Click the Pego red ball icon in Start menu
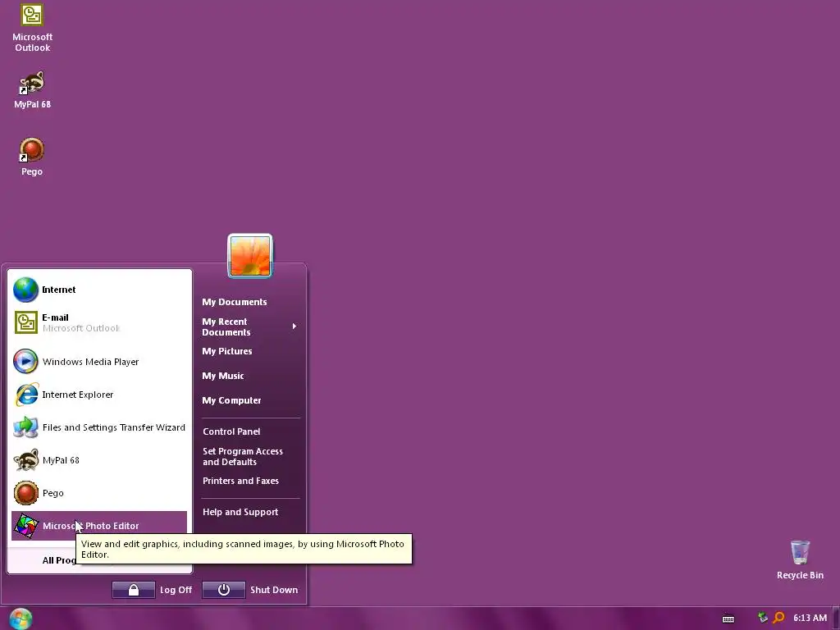This screenshot has width=840, height=630. (25, 493)
